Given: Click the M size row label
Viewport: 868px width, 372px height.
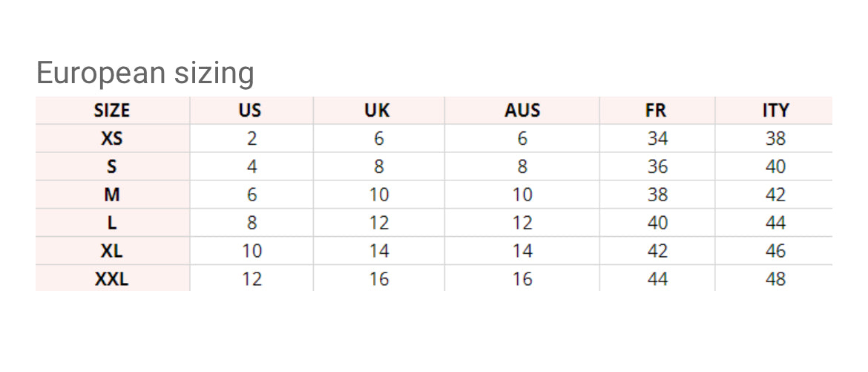Looking at the screenshot, I should coord(112,195).
